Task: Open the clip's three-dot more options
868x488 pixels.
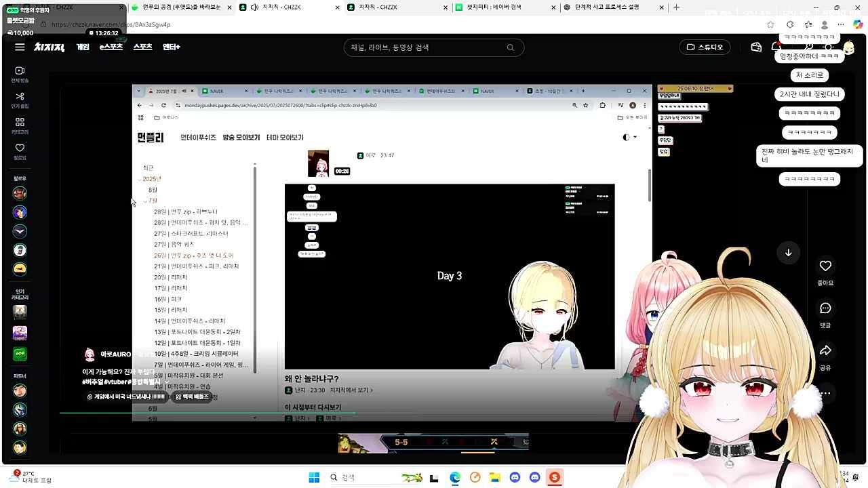Action: tap(825, 393)
